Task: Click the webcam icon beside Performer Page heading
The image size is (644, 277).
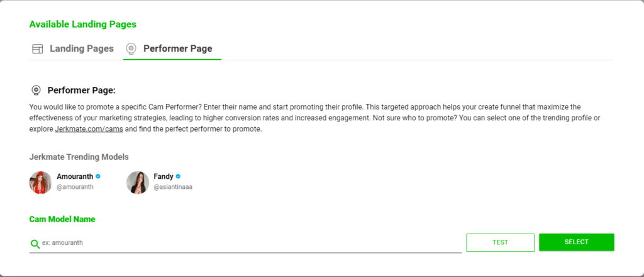Action: click(36, 90)
